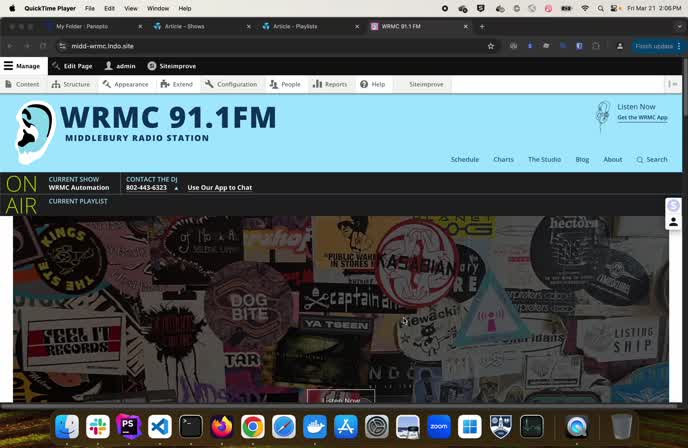
Task: Open the Wi-Fi status menu
Action: [x=584, y=8]
